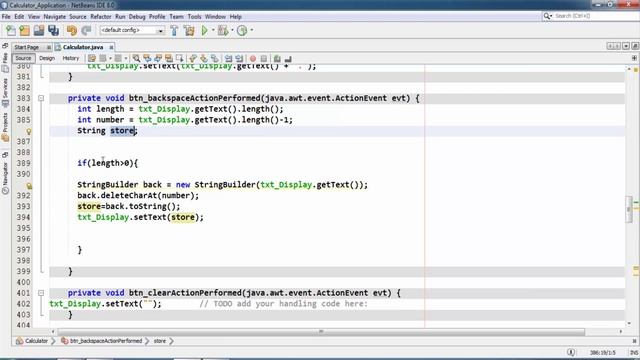Click the Find Selection magnifier icon
The image size is (640, 360).
point(136,59)
